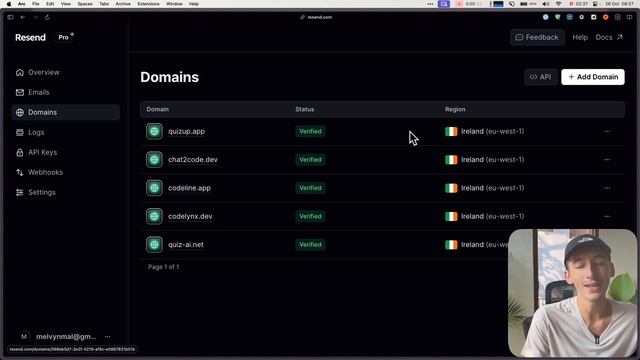This screenshot has width=640, height=360.
Task: Open the quizup.app domain
Action: click(x=187, y=131)
